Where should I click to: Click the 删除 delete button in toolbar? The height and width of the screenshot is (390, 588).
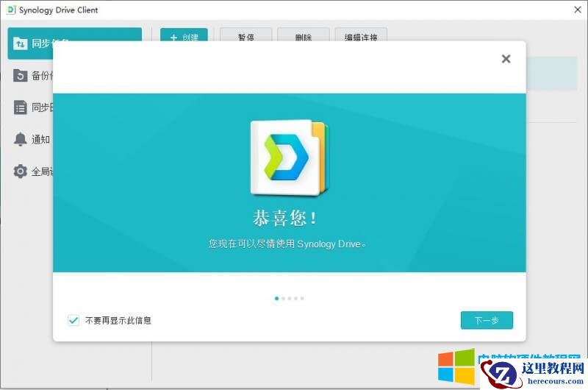[x=304, y=35]
